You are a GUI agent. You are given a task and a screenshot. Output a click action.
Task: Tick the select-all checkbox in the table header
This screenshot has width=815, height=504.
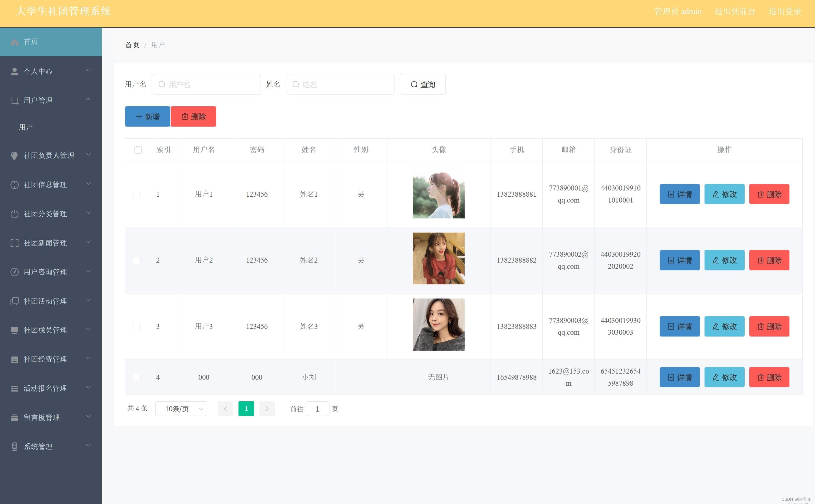pos(138,150)
